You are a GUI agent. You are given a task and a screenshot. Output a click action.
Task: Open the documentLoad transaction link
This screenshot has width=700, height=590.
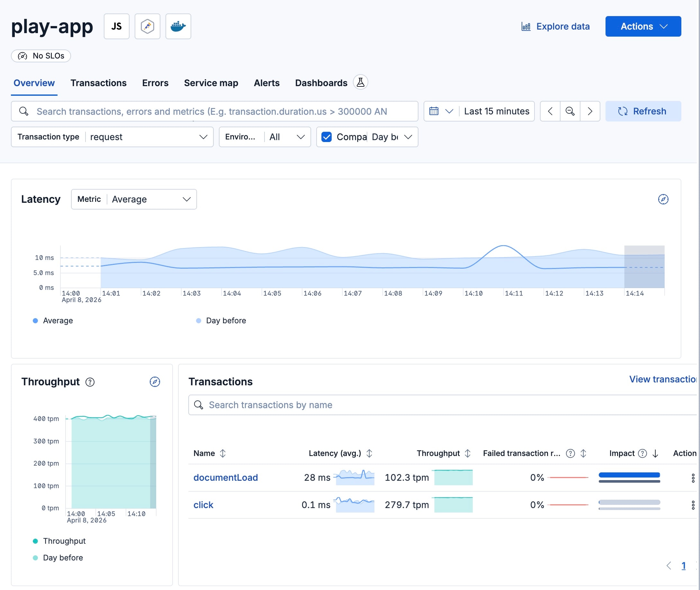tap(226, 478)
